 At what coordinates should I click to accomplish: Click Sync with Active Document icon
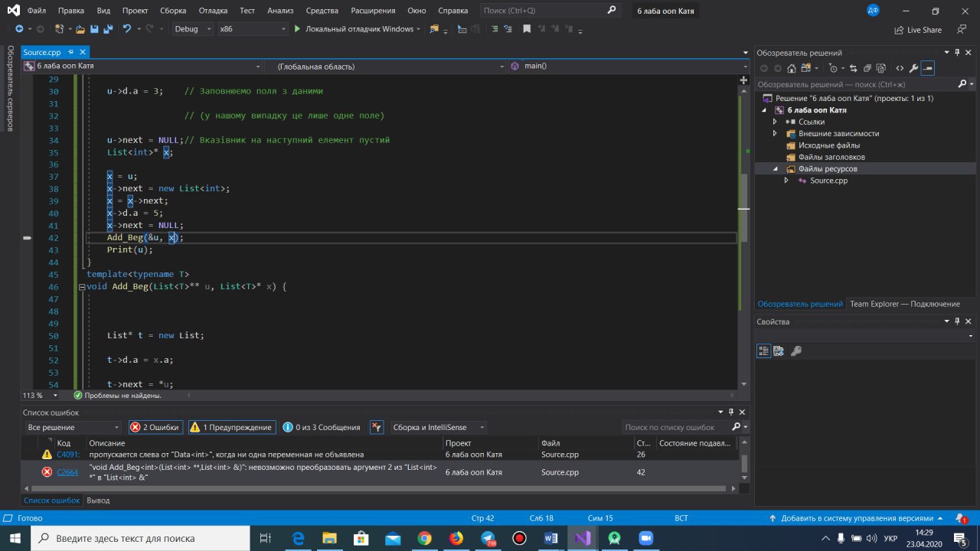(x=851, y=68)
